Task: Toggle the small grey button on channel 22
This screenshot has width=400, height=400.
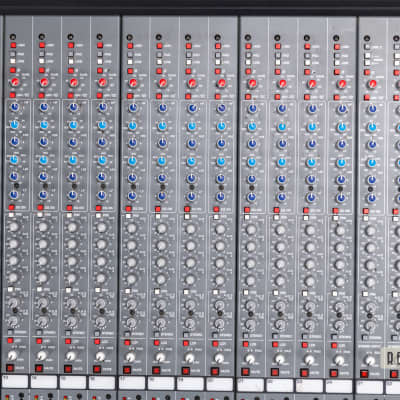Action: [278, 55]
